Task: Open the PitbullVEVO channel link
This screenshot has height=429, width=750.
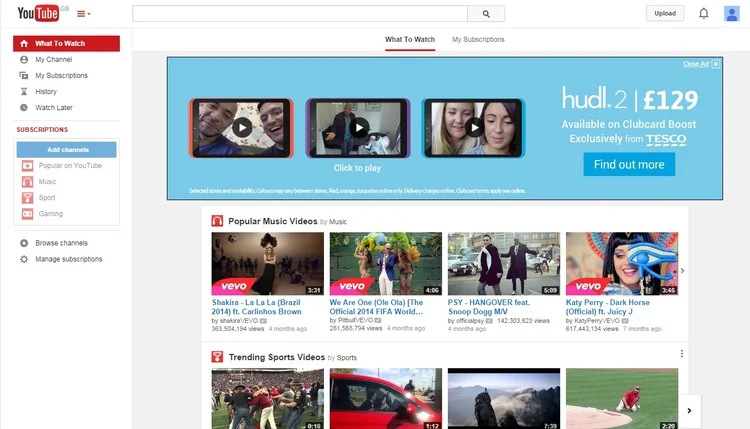Action: [355, 320]
